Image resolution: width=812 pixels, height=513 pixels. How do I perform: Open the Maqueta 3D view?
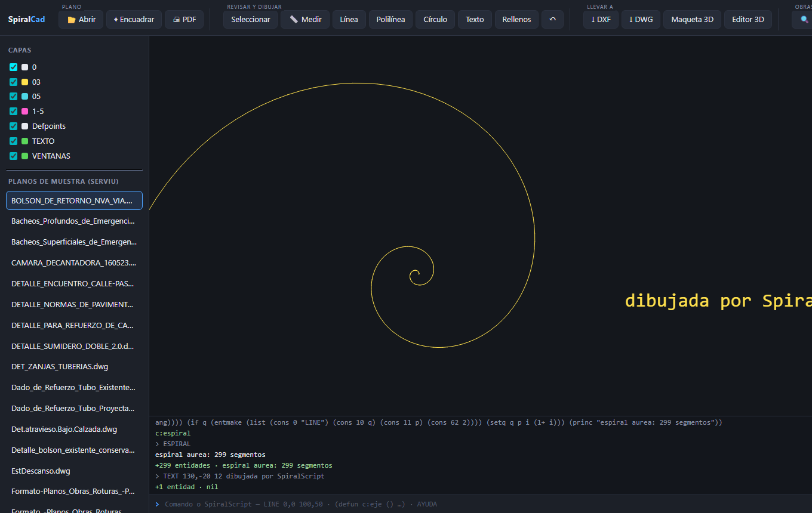click(x=692, y=20)
